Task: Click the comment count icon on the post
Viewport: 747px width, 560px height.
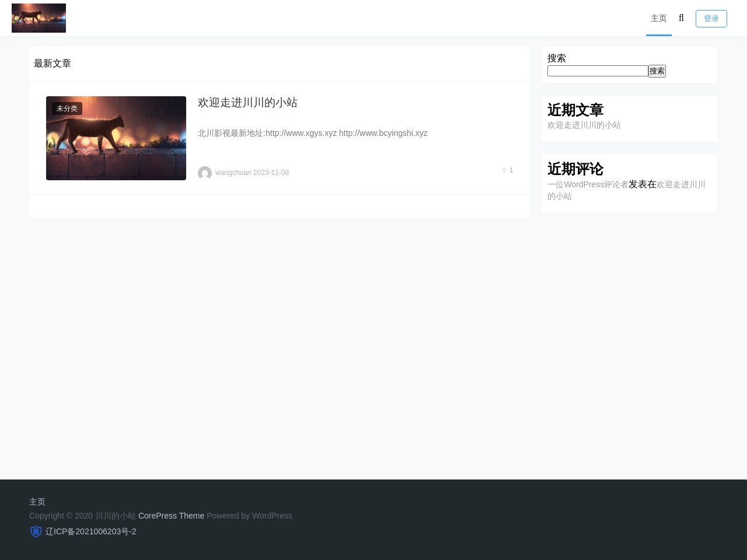Action: pos(505,170)
